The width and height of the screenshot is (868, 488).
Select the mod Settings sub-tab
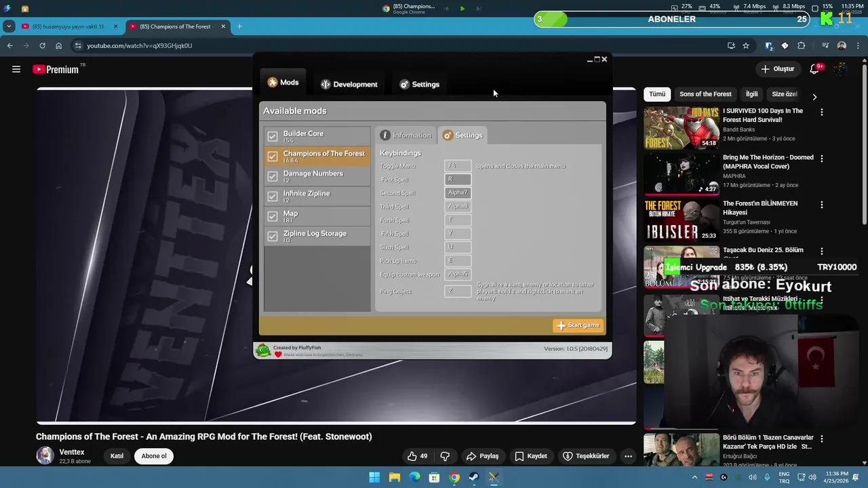[x=462, y=135]
